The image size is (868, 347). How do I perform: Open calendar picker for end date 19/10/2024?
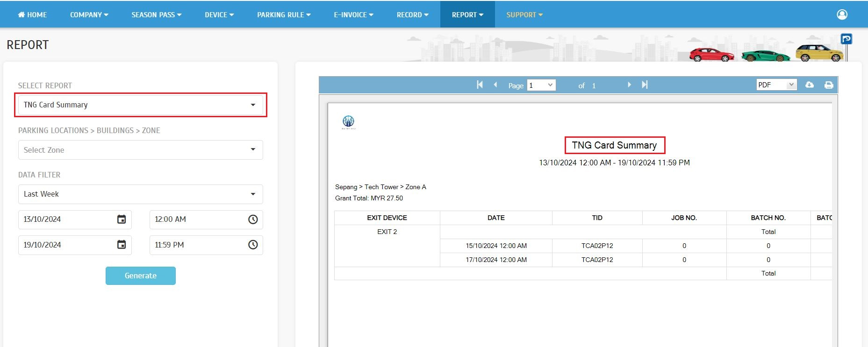[122, 244]
